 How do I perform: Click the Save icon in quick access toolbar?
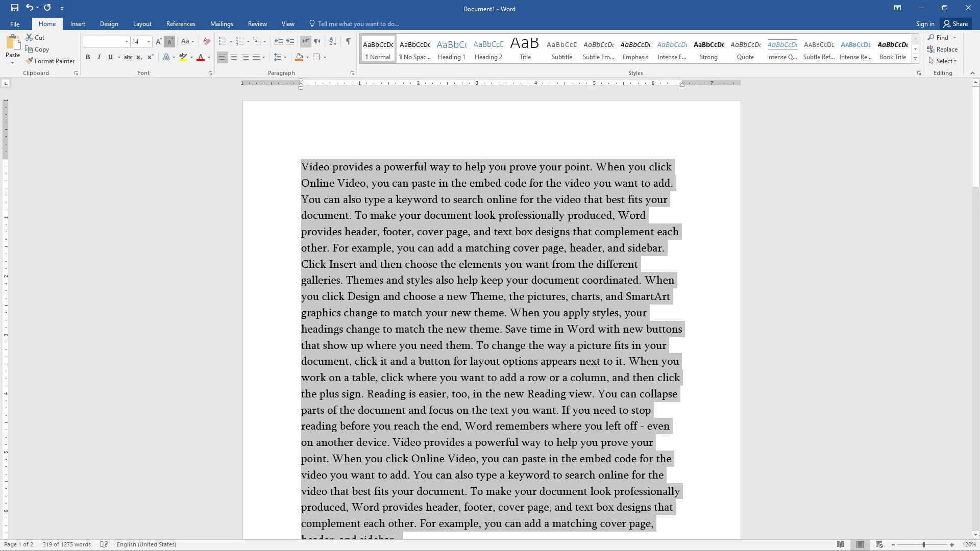pos(15,8)
